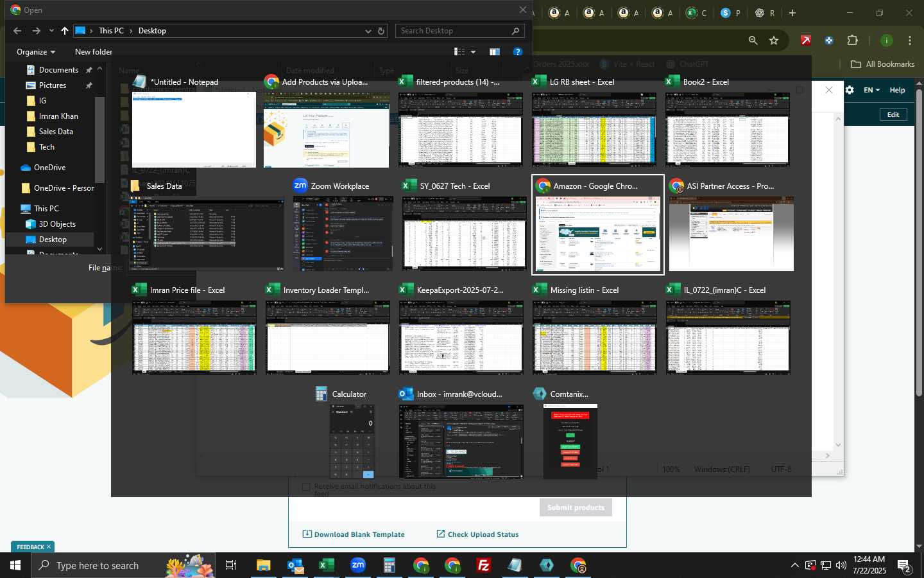Screen dimensions: 924x578
Task: Open All Bookmarks folder
Action: [x=883, y=64]
